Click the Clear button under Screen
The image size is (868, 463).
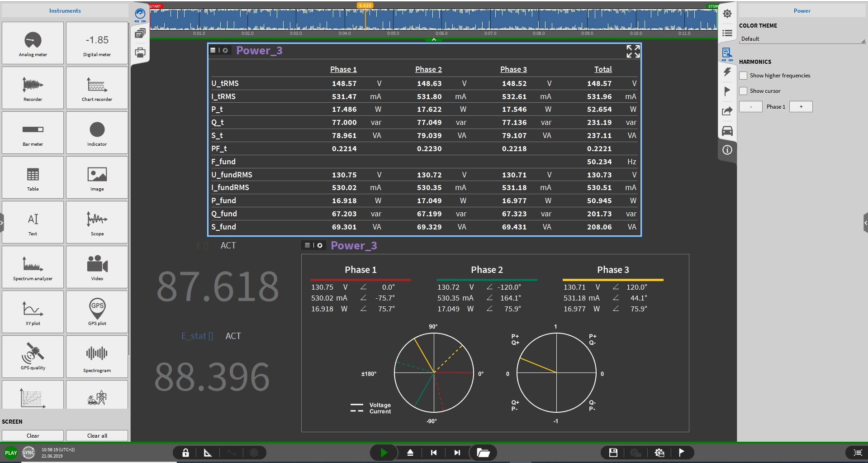pyautogui.click(x=33, y=435)
